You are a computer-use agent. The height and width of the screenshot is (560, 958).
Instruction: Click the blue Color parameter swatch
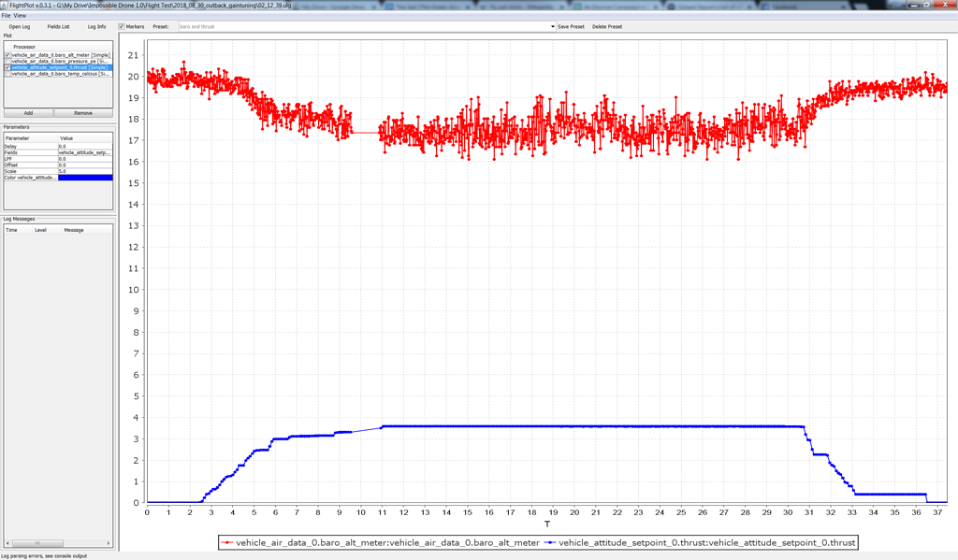coord(84,178)
